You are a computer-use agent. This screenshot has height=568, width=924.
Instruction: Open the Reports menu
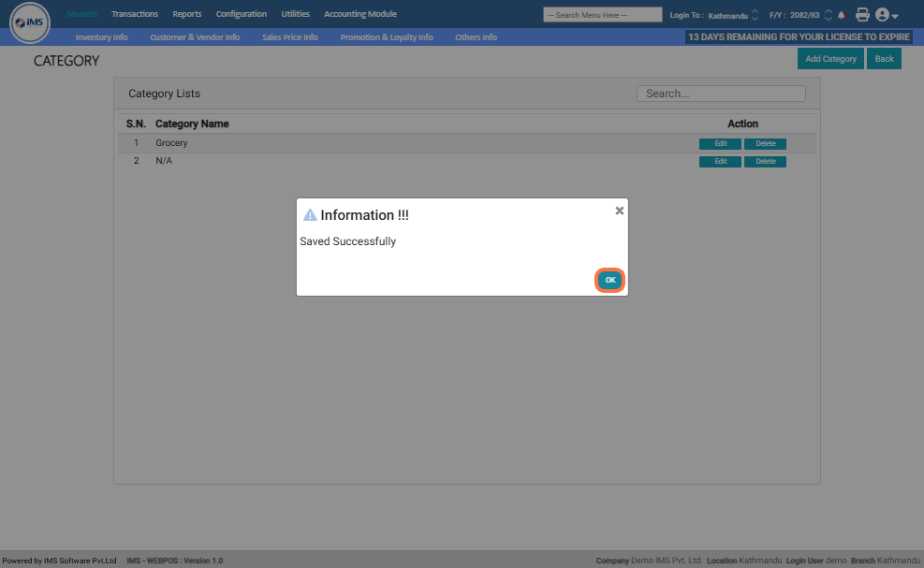click(186, 14)
